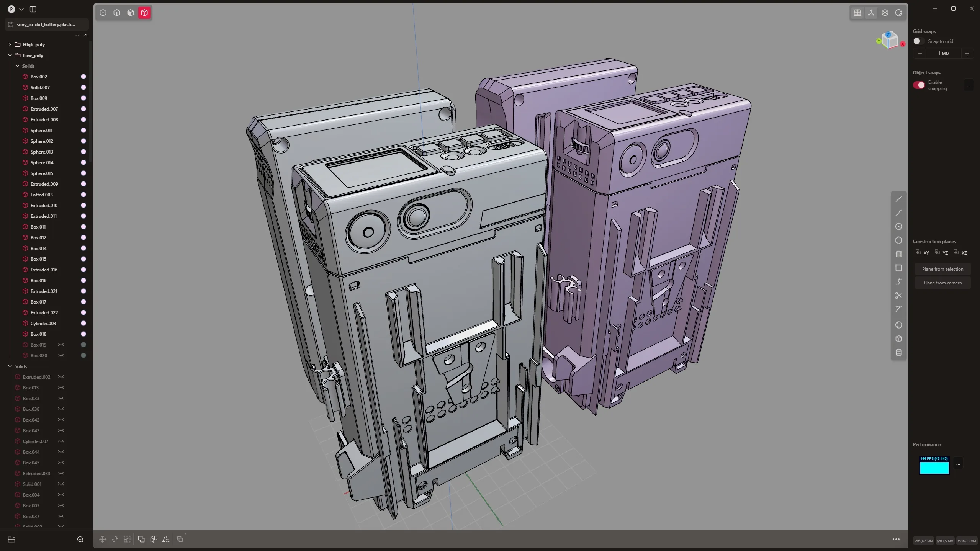Open object snaps options ellipsis
The image size is (980, 551).
pyautogui.click(x=969, y=86)
